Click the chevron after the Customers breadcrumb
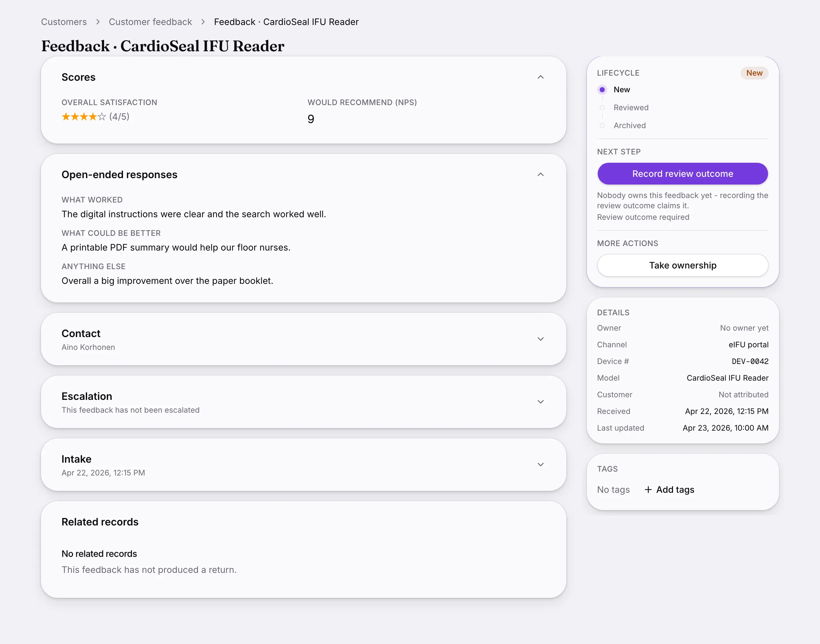Image resolution: width=820 pixels, height=644 pixels. pyautogui.click(x=98, y=22)
